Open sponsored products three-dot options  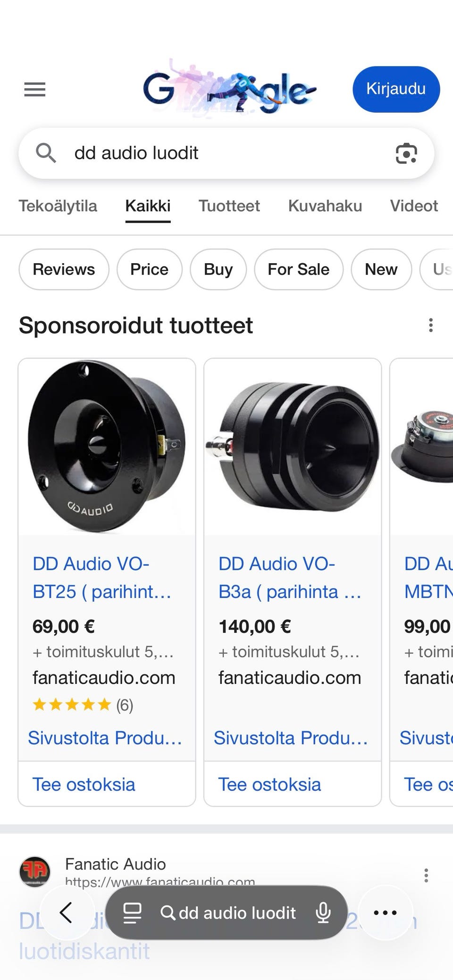430,325
